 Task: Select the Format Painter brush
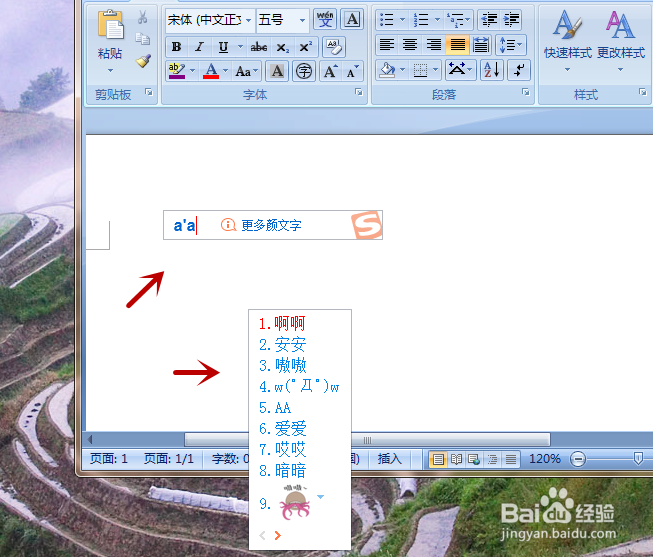(143, 61)
